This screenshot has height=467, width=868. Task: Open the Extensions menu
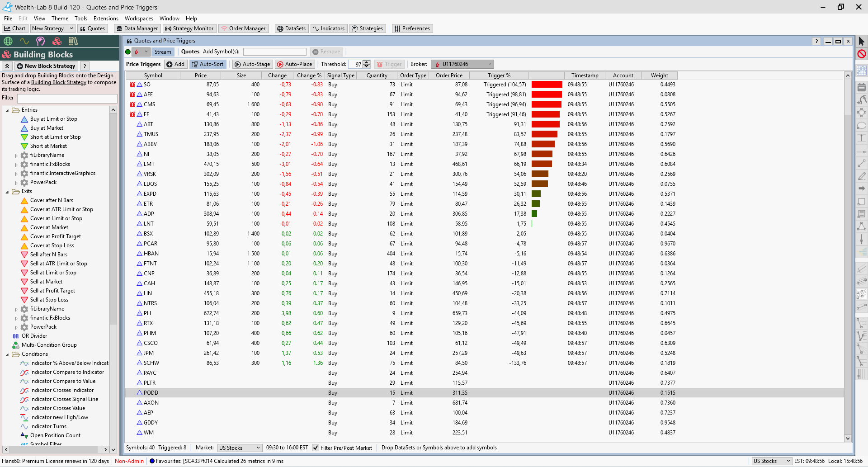[x=106, y=19]
